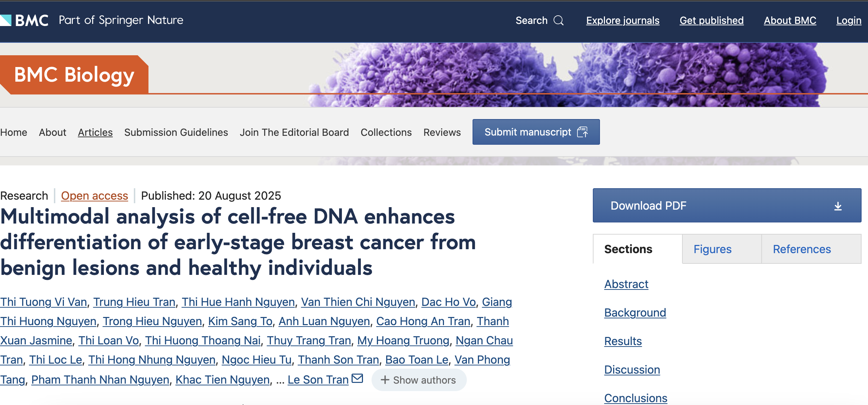Image resolution: width=868 pixels, height=405 pixels.
Task: Select the Reviews navigation item
Action: pos(442,132)
